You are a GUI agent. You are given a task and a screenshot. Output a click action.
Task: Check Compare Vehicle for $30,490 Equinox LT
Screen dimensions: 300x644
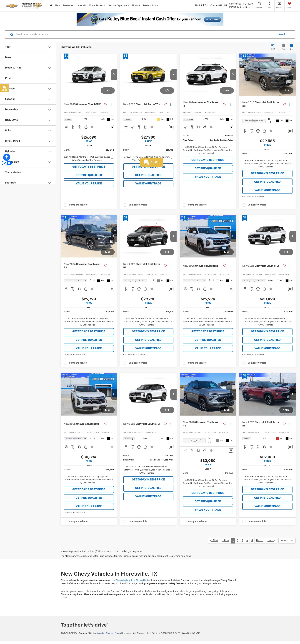(244, 363)
